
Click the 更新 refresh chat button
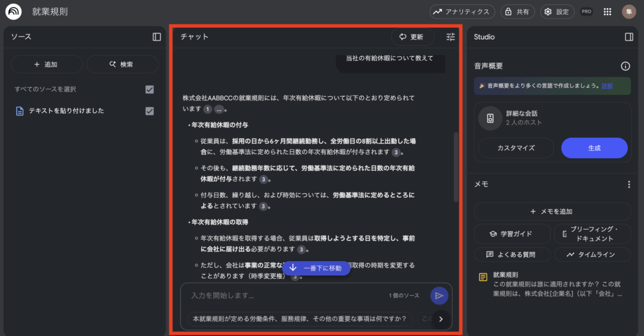pyautogui.click(x=412, y=37)
